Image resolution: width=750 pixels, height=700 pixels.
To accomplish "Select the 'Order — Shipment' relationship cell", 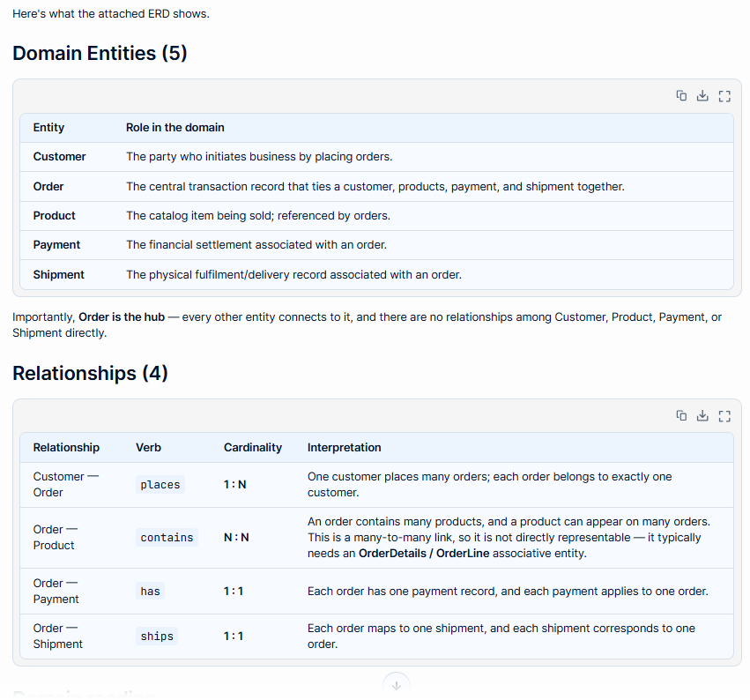I will pos(57,636).
